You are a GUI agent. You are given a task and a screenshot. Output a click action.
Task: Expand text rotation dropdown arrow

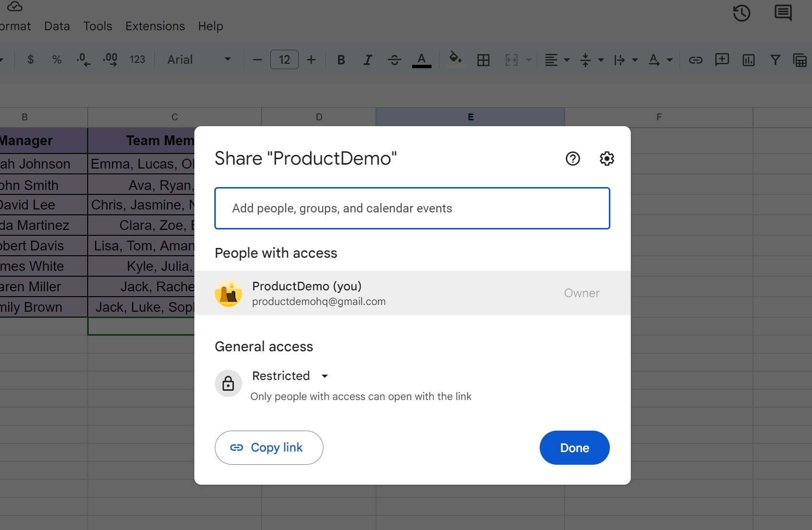[x=670, y=60]
